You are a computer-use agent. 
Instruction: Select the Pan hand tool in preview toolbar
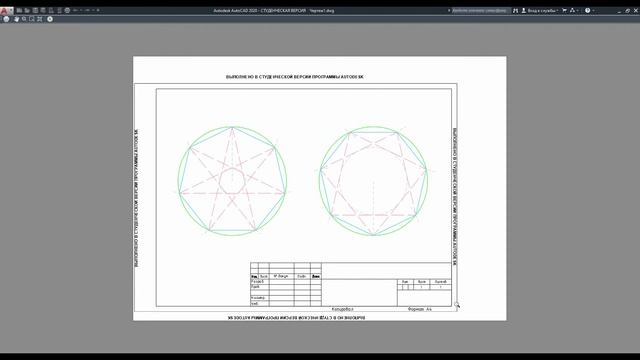[x=16, y=19]
